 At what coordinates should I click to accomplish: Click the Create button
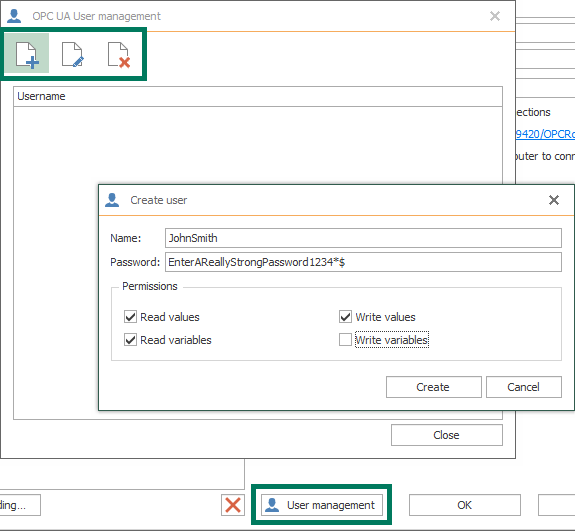point(433,387)
